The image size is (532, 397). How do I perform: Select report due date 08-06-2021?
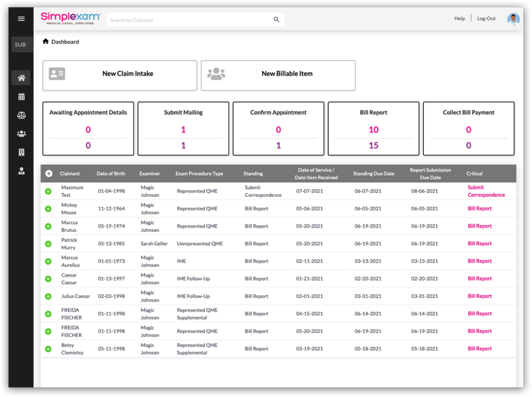click(x=424, y=191)
